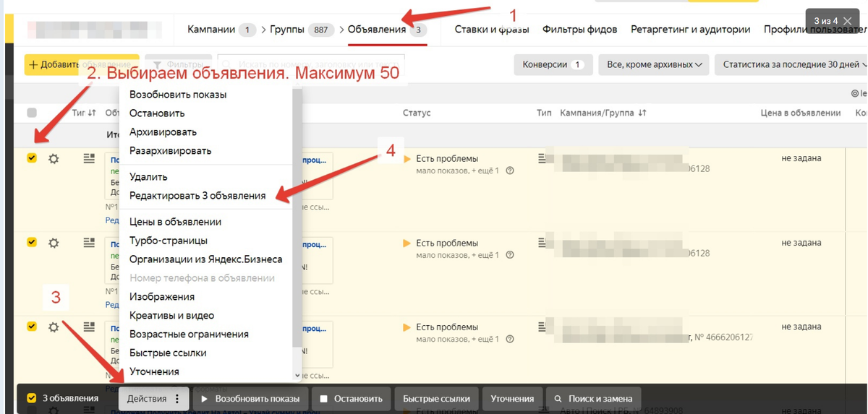Click the Конверсии button
Viewport: 868px width, 414px height.
[x=553, y=64]
